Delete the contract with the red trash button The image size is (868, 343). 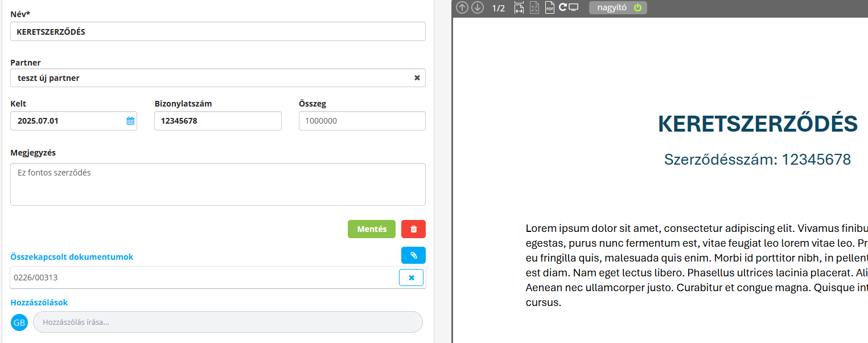[413, 228]
